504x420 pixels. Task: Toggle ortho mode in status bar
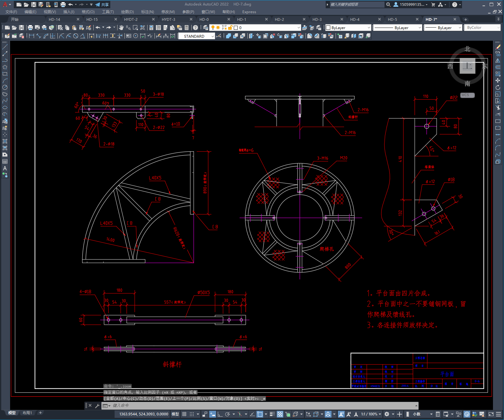click(220, 414)
